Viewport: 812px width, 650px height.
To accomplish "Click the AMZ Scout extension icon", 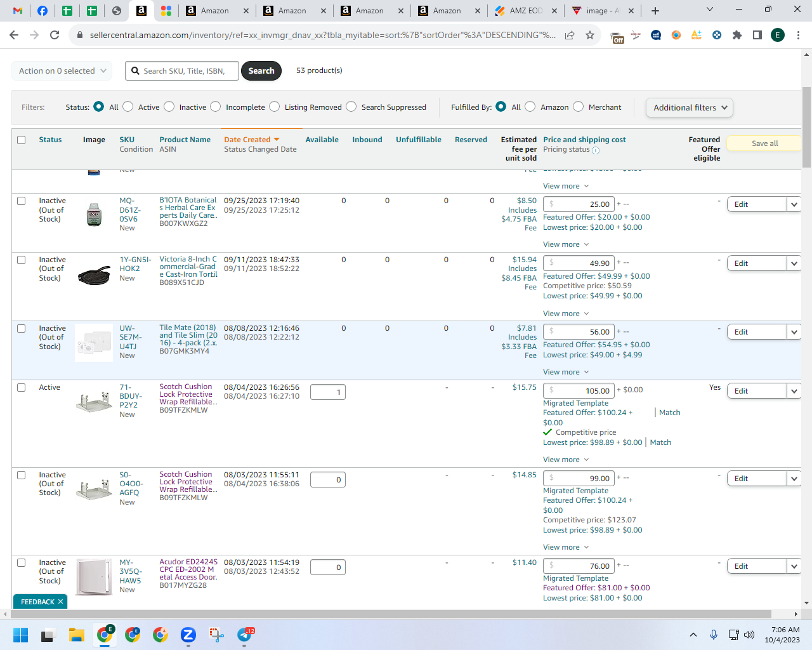I will click(x=697, y=35).
